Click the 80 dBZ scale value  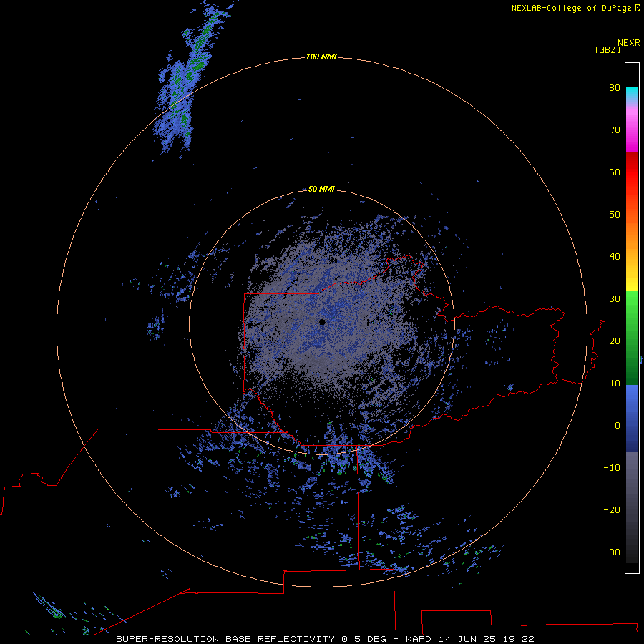click(615, 88)
